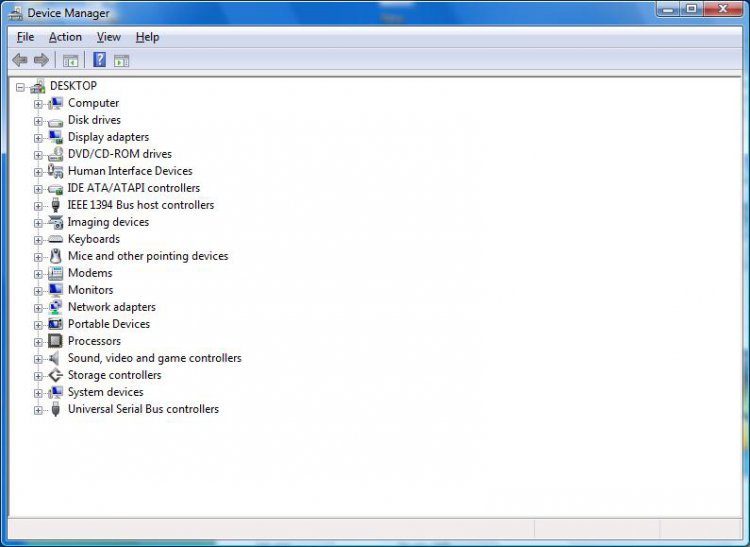750x547 pixels.
Task: Expand the Disk drives node
Action: [x=38, y=120]
